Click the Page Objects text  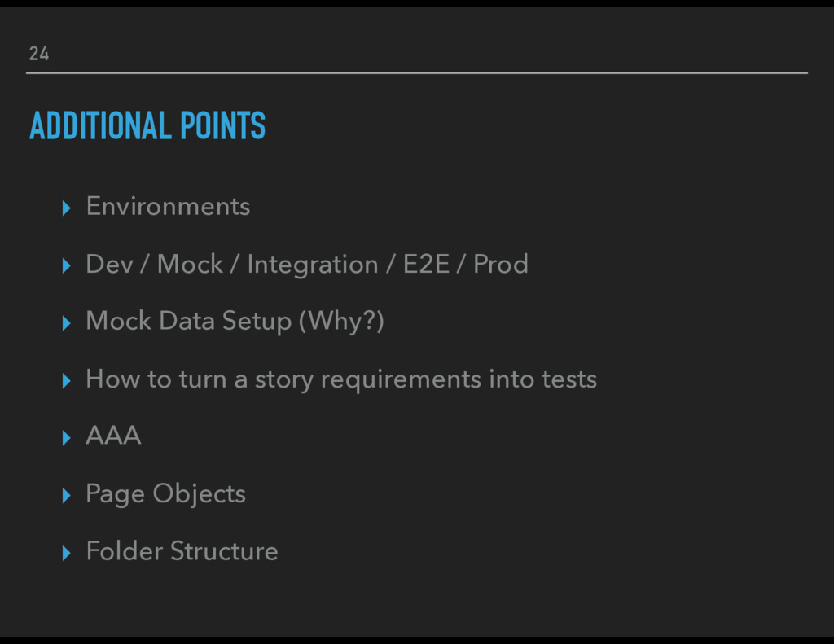tap(165, 494)
